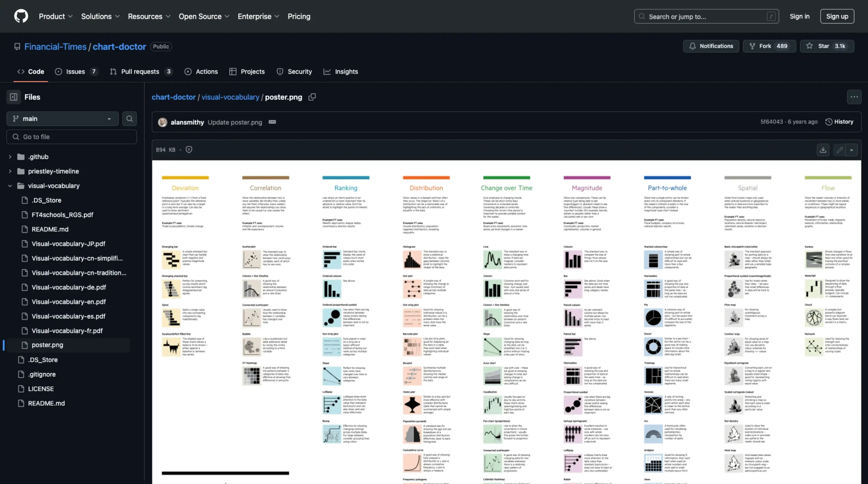This screenshot has height=484, width=868.
Task: Open Visual-vocabulary-fr.pdf file
Action: pyautogui.click(x=67, y=331)
